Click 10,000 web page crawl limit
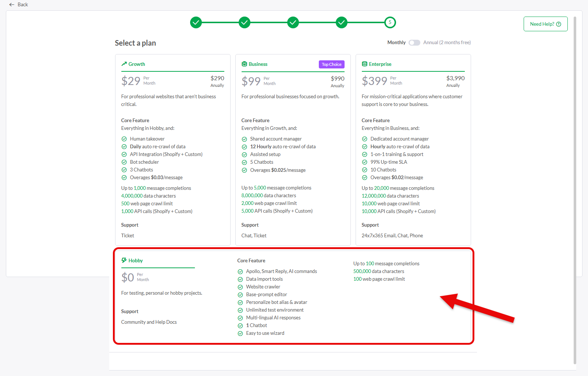Screen dimensions: 588x376 [x=391, y=203]
